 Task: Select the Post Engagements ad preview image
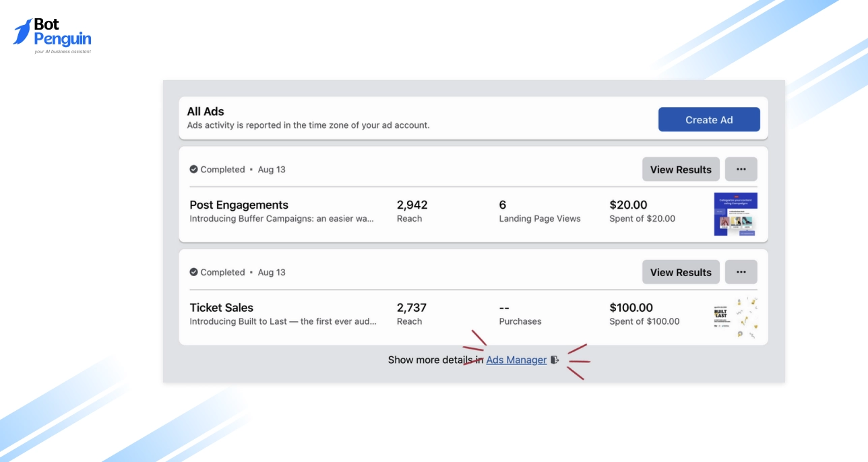click(735, 214)
